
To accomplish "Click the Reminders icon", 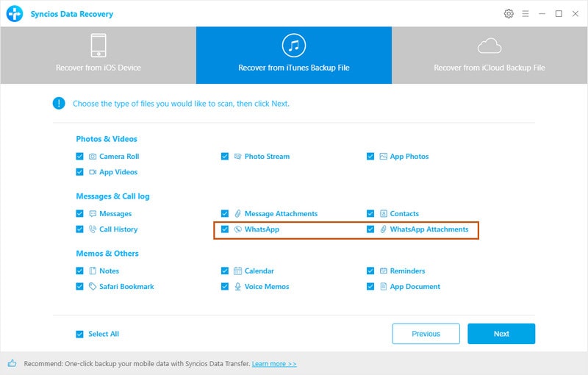I will click(383, 271).
